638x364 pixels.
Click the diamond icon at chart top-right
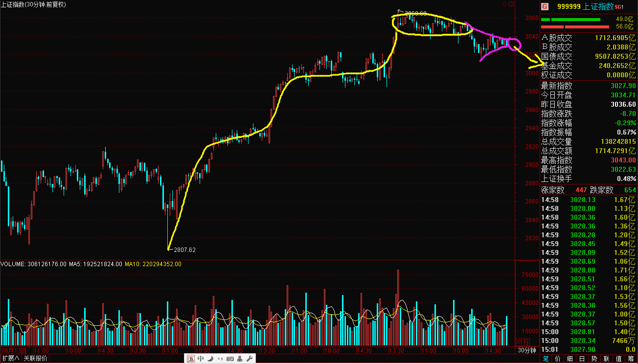tap(505, 4)
